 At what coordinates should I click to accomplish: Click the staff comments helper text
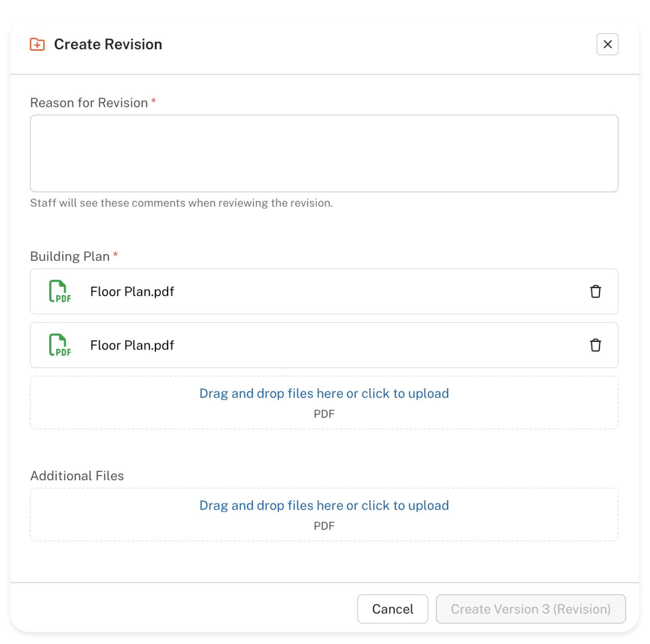[181, 203]
